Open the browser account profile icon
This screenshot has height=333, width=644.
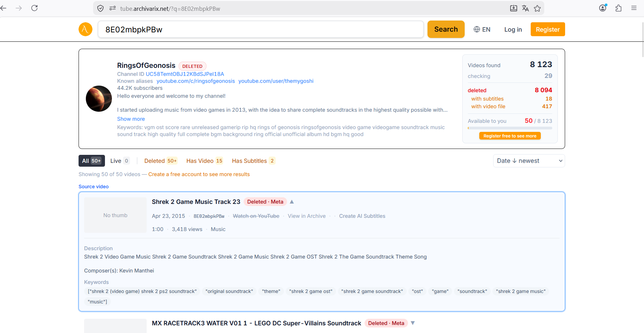603,8
